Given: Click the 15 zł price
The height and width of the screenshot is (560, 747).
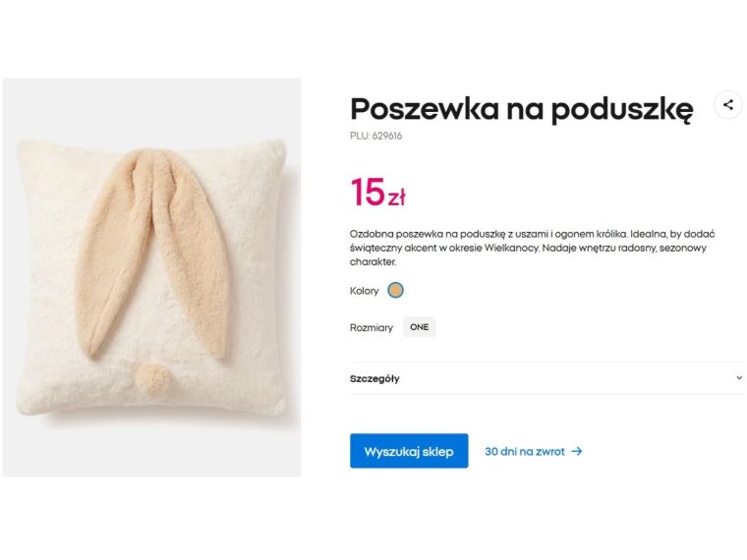Looking at the screenshot, I should (377, 192).
